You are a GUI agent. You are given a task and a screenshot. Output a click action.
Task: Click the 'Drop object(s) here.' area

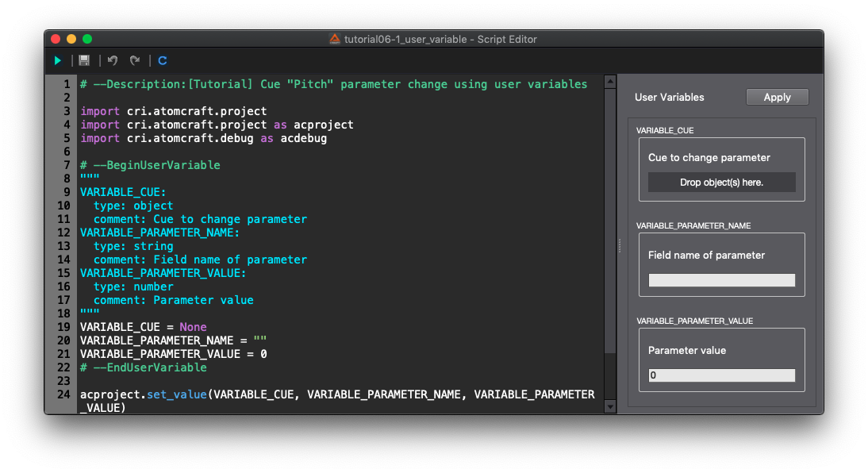point(721,183)
